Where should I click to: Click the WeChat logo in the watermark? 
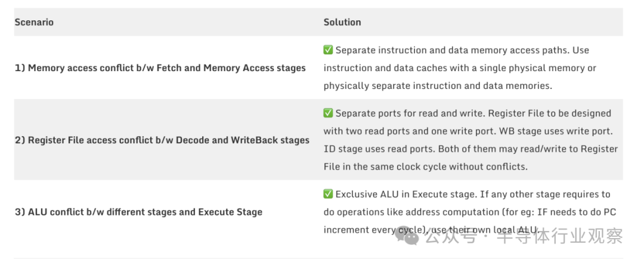pos(410,238)
